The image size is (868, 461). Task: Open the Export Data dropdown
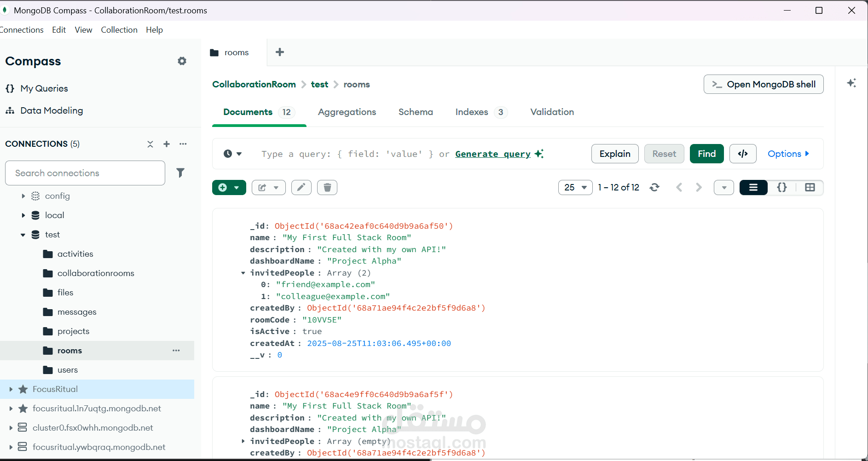click(269, 187)
